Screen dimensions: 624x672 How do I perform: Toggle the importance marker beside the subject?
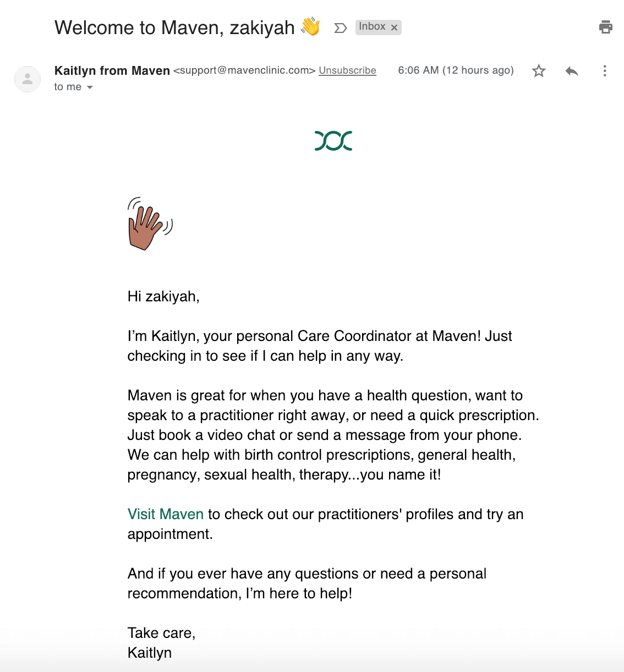tap(341, 28)
